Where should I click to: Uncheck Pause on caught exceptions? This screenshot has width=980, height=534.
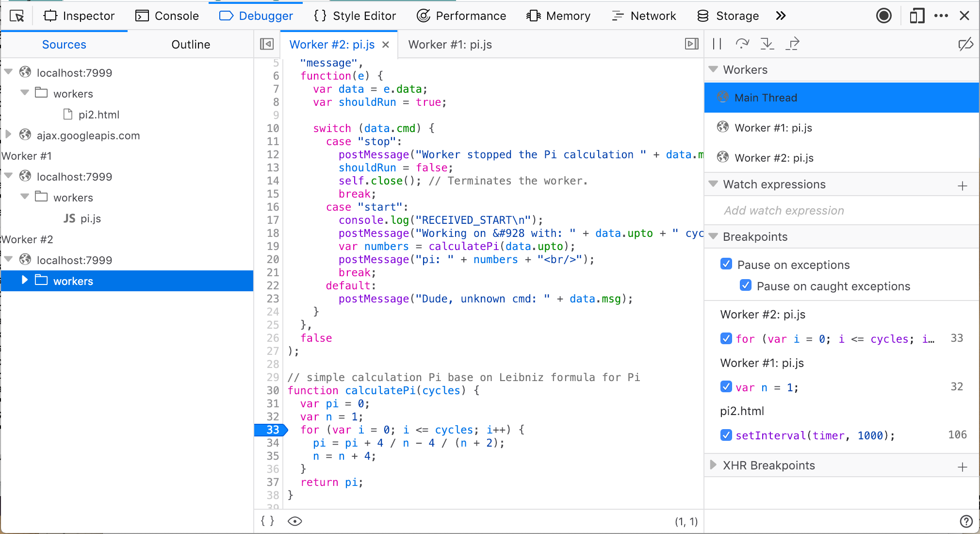(x=746, y=285)
